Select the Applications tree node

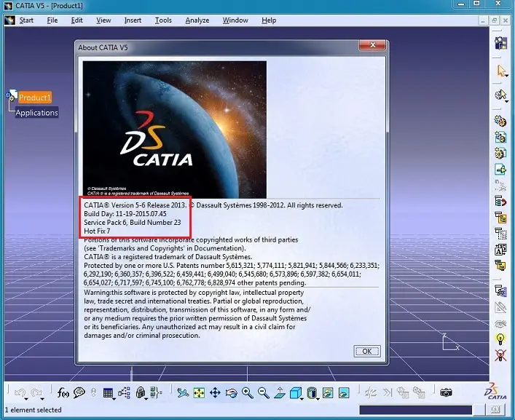pos(36,113)
